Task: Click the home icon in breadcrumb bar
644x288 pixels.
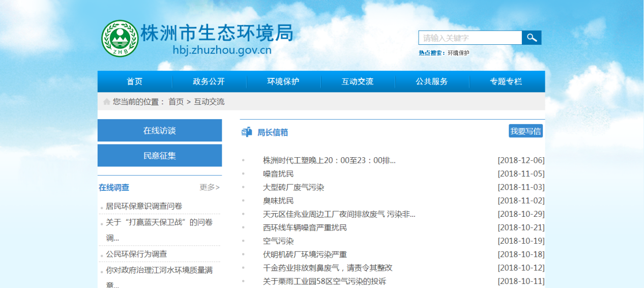Action: tap(106, 102)
